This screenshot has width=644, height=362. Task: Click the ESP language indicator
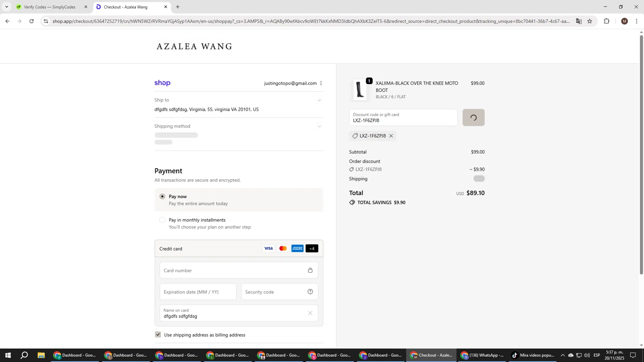(597, 355)
